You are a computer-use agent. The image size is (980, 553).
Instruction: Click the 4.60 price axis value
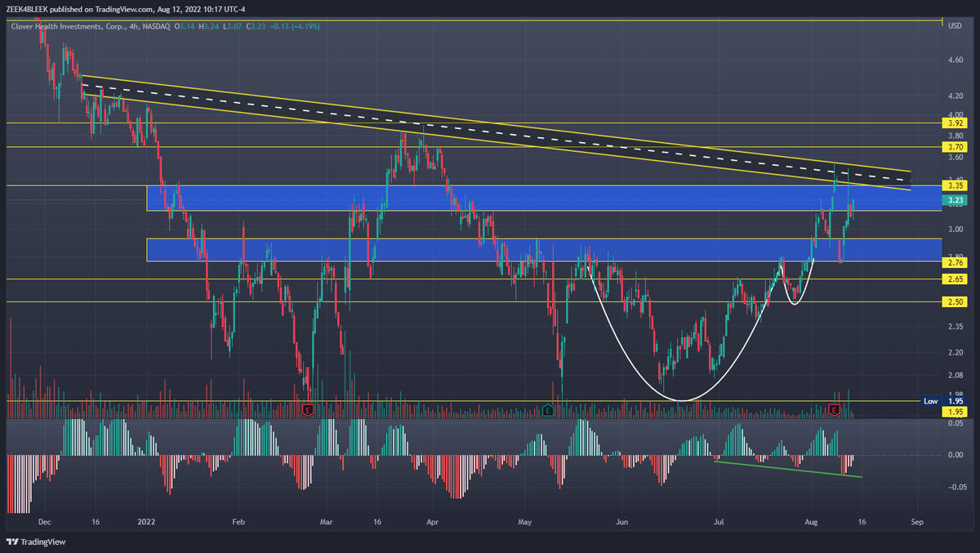point(955,60)
